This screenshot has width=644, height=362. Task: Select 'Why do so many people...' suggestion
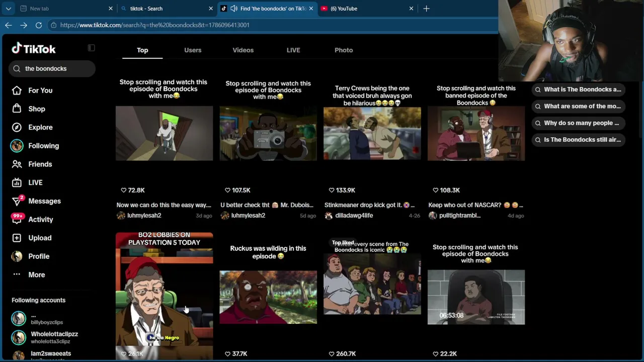pyautogui.click(x=578, y=123)
